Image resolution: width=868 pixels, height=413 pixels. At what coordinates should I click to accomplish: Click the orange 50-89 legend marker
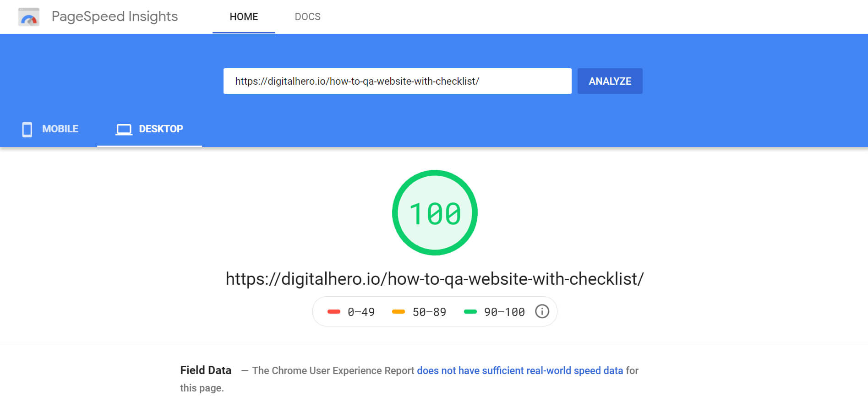(398, 311)
